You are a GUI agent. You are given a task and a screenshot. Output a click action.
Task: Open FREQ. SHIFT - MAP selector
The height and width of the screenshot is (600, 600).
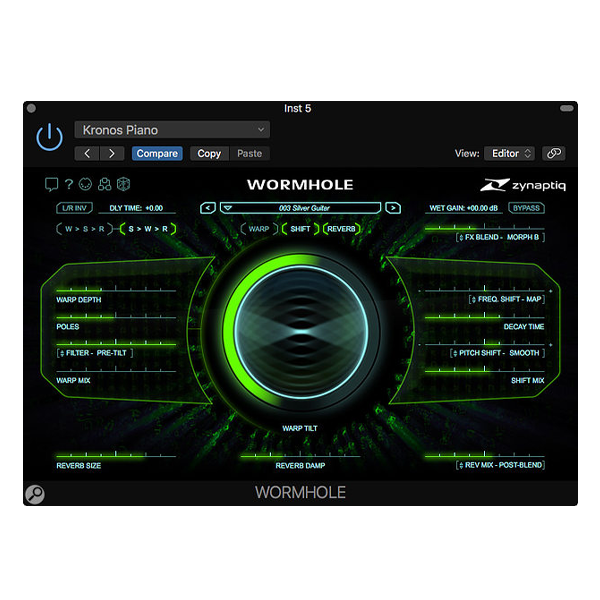(507, 299)
